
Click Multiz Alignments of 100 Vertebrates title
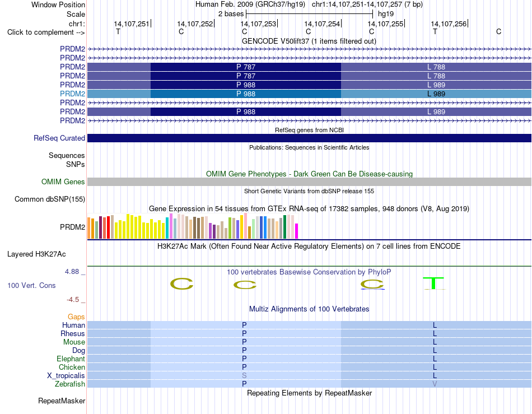click(x=309, y=309)
